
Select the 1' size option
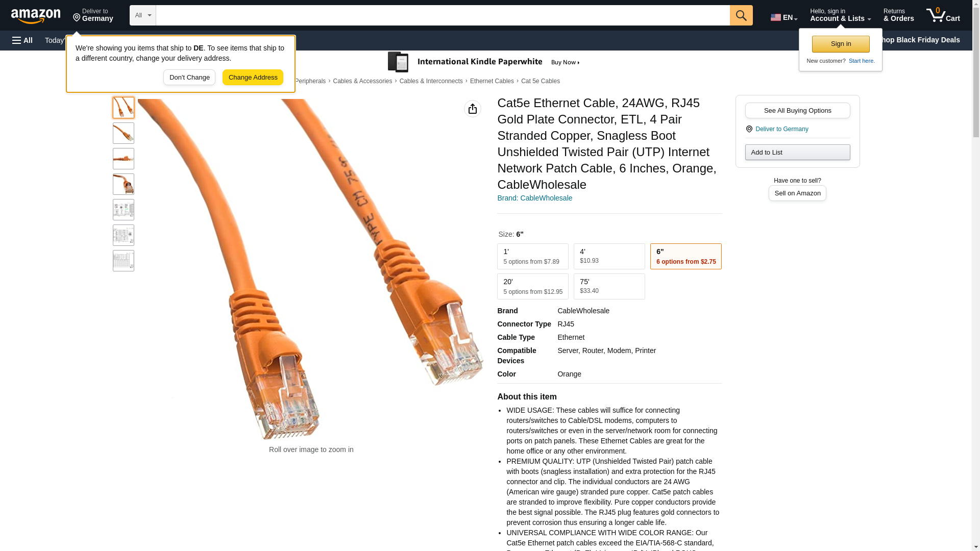(532, 257)
